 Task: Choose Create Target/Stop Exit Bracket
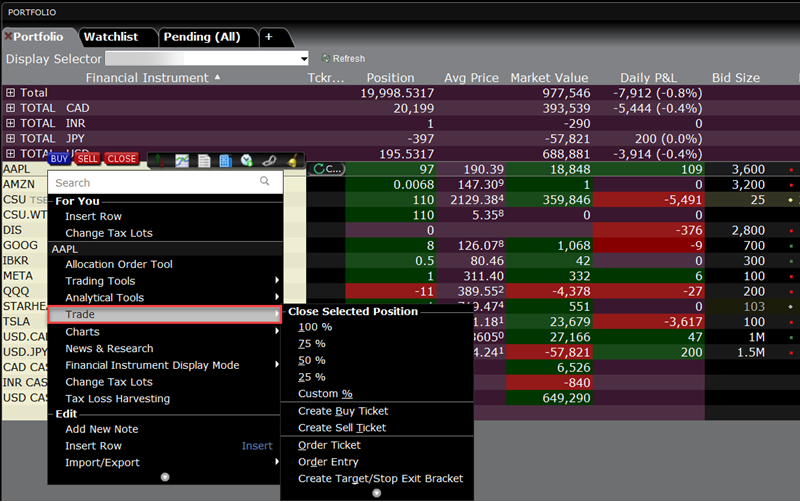pyautogui.click(x=381, y=479)
